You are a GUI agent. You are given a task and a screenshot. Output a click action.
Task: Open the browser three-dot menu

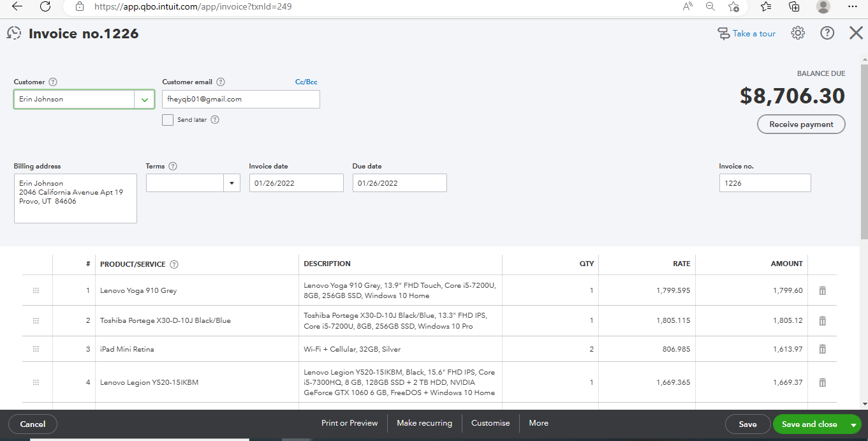click(853, 6)
